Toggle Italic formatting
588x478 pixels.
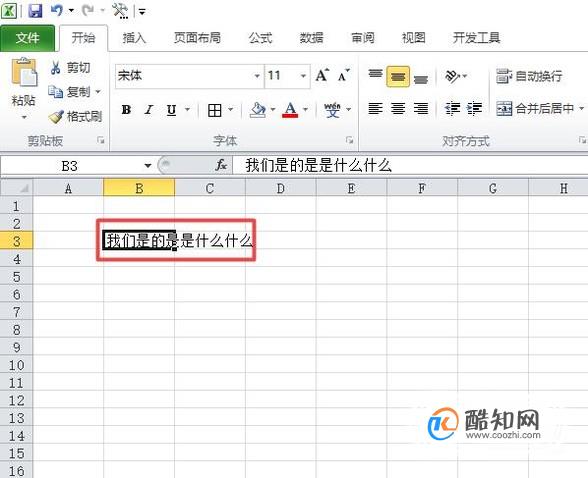tap(149, 110)
